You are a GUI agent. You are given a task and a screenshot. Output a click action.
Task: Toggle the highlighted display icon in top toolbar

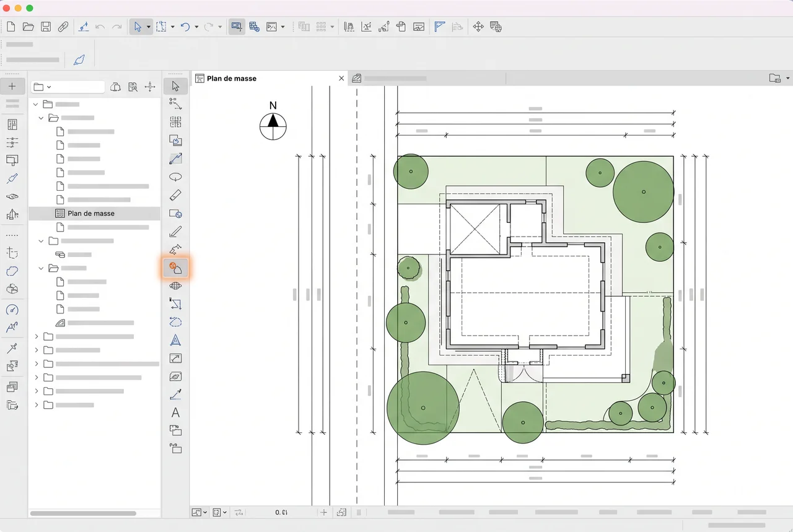tap(237, 27)
